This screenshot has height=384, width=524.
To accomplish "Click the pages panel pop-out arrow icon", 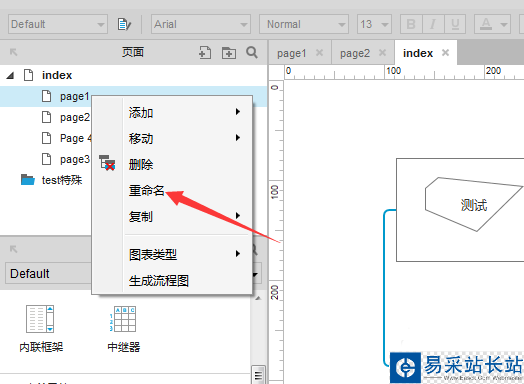I will point(13,52).
